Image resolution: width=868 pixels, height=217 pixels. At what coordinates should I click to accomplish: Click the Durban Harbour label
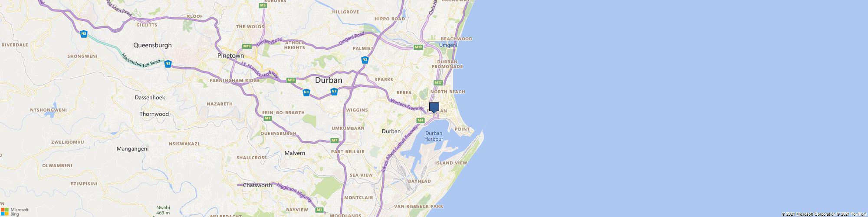(x=434, y=136)
